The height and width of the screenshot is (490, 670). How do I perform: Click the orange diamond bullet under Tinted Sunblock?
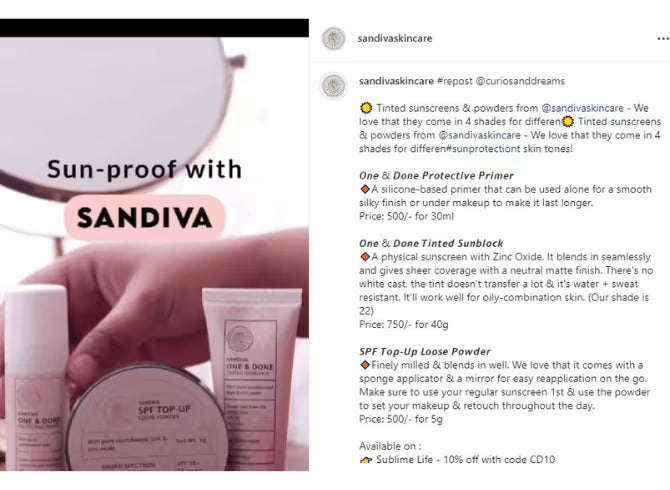pyautogui.click(x=365, y=257)
